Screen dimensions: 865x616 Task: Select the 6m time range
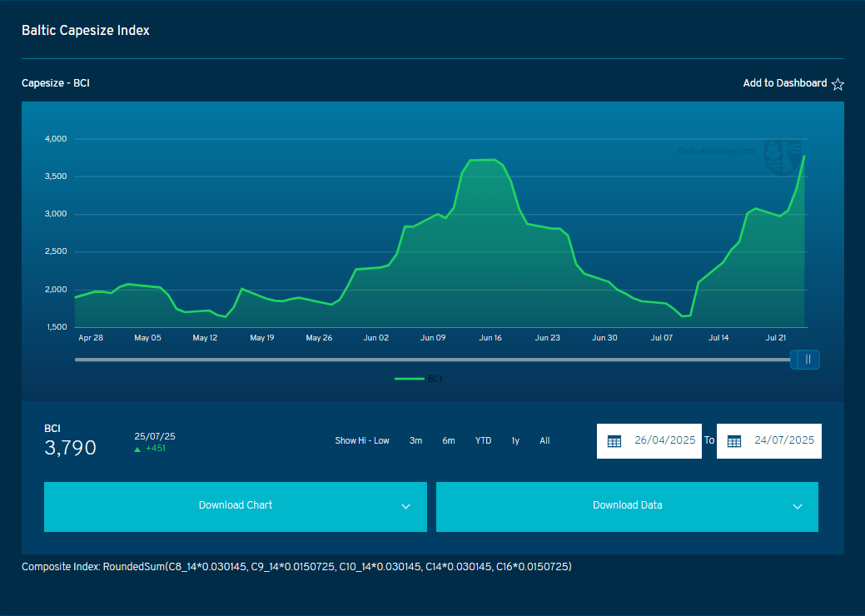tap(449, 440)
